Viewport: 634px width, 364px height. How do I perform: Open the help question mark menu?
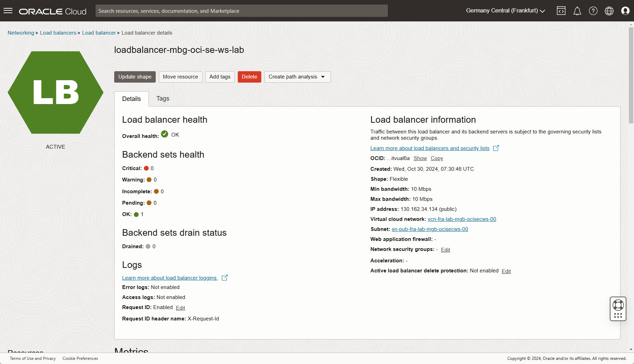click(593, 11)
